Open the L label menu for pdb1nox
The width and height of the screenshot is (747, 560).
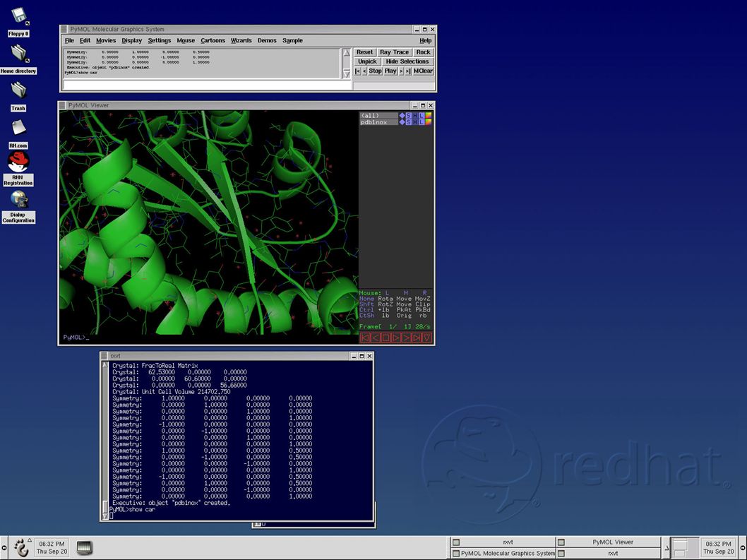click(422, 122)
